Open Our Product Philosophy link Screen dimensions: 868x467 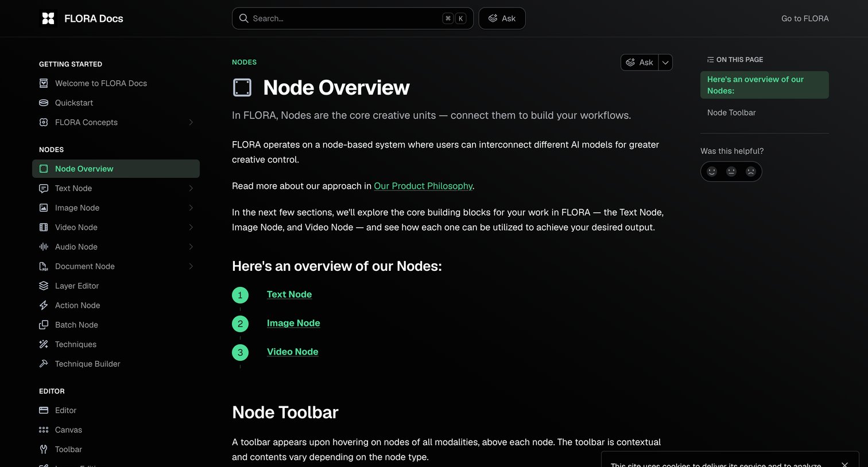[x=423, y=186]
